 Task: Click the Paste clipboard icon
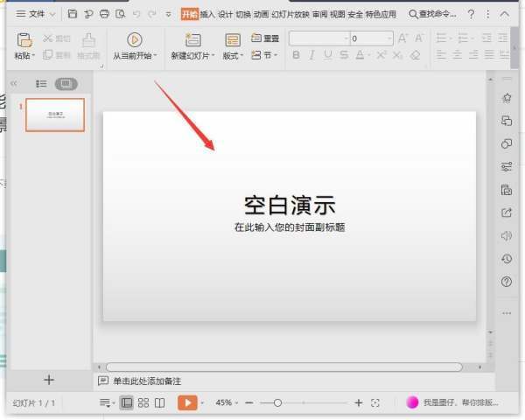click(24, 40)
